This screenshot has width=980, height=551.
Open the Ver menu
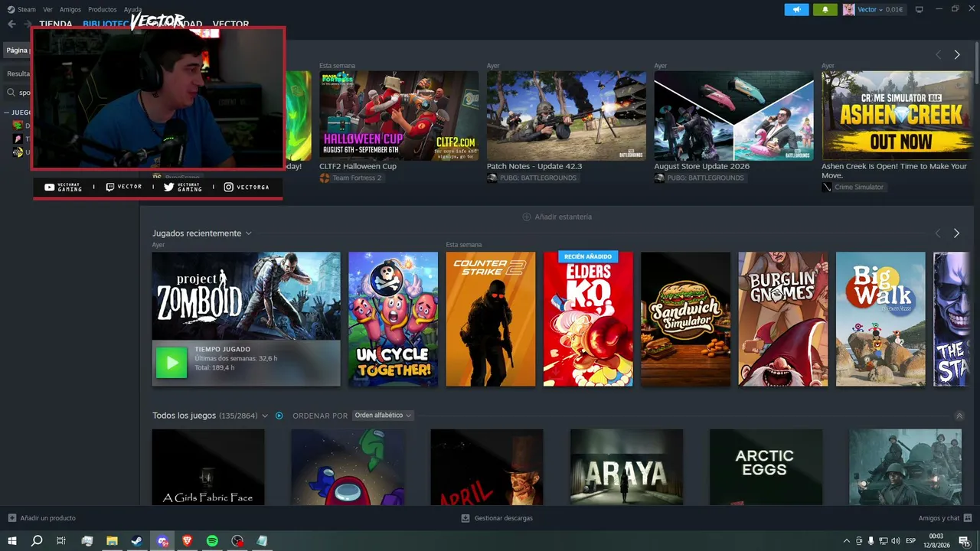pyautogui.click(x=48, y=10)
